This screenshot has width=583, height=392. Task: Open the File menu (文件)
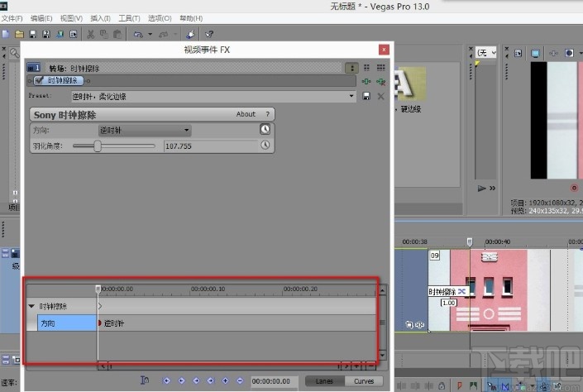(12, 18)
